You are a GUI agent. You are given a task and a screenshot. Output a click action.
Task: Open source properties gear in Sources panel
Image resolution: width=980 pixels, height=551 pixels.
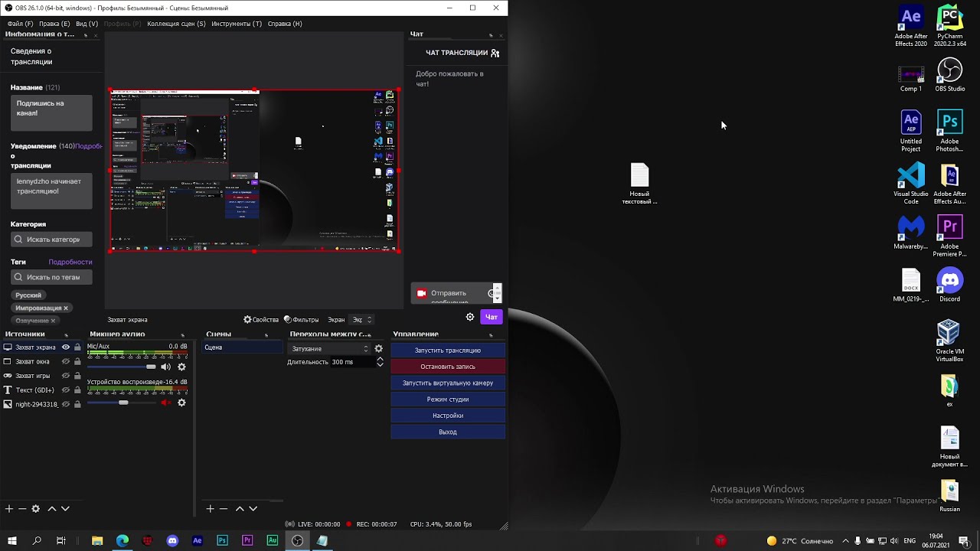pyautogui.click(x=35, y=508)
